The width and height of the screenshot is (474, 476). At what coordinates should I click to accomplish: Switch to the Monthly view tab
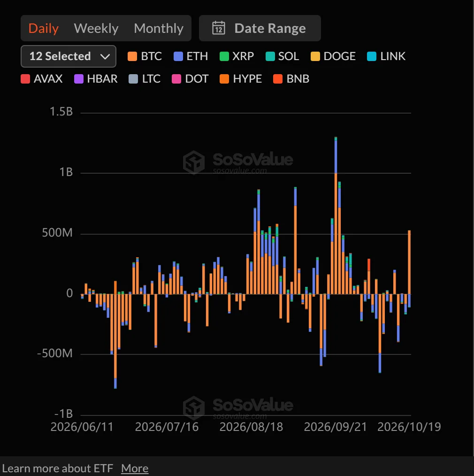[x=159, y=28]
